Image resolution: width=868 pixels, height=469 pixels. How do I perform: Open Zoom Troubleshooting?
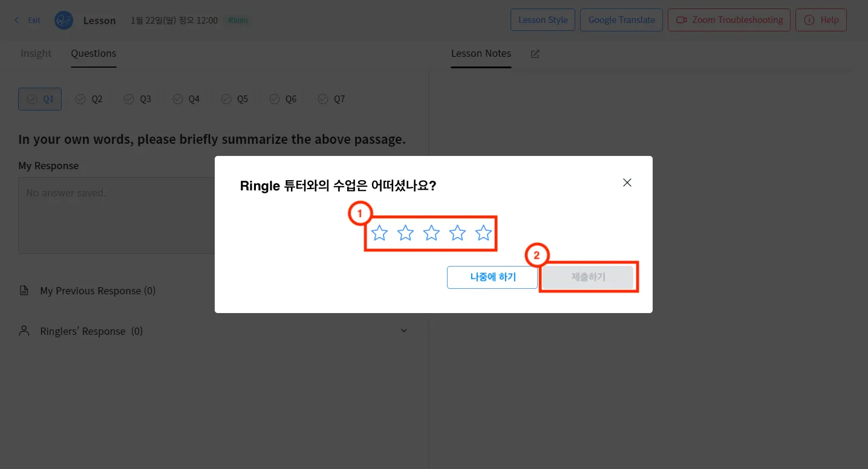pos(729,20)
